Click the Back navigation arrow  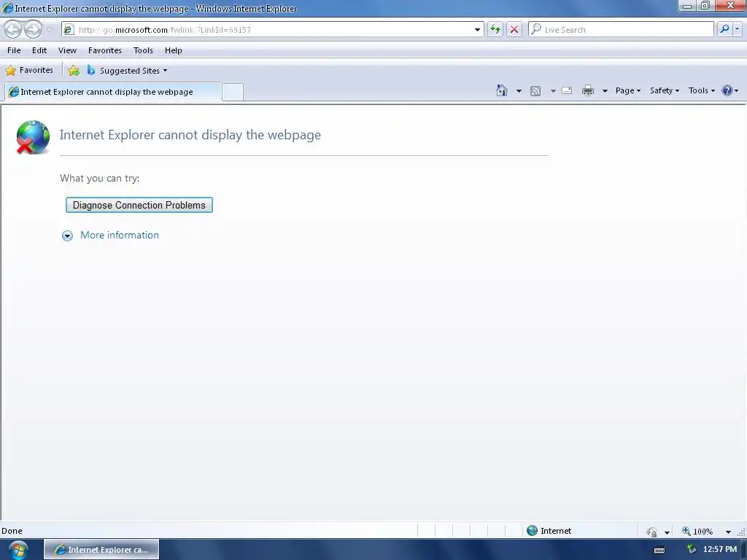[13, 29]
